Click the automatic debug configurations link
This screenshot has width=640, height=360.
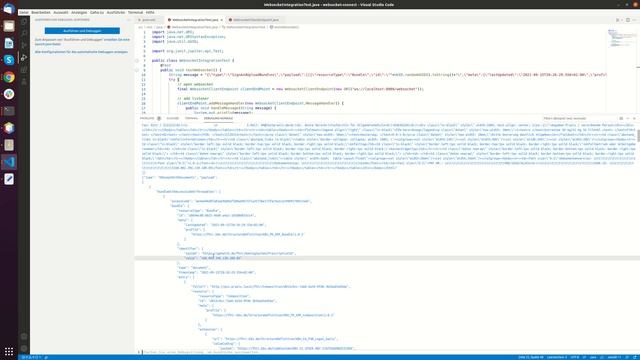(81, 52)
